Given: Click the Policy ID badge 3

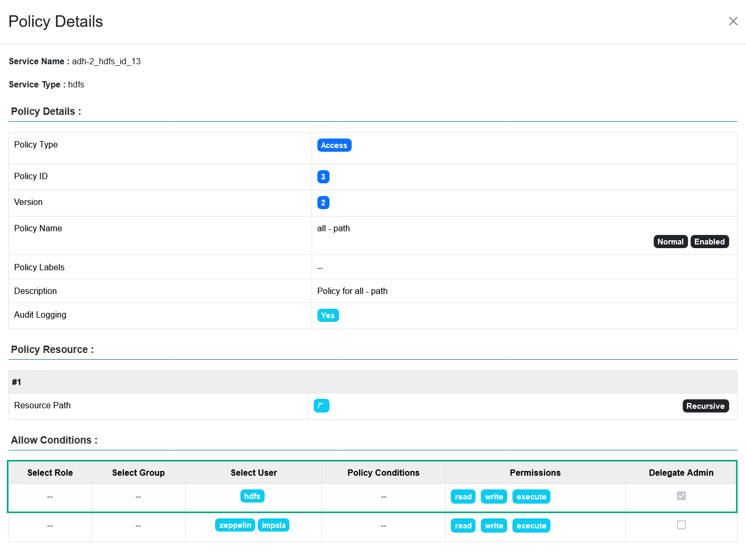Looking at the screenshot, I should pos(323,177).
